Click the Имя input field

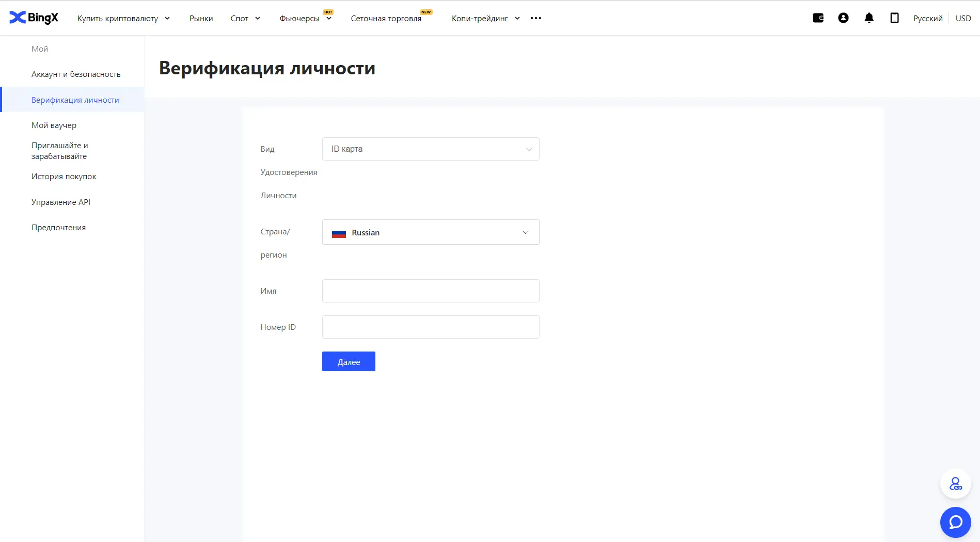tap(430, 291)
